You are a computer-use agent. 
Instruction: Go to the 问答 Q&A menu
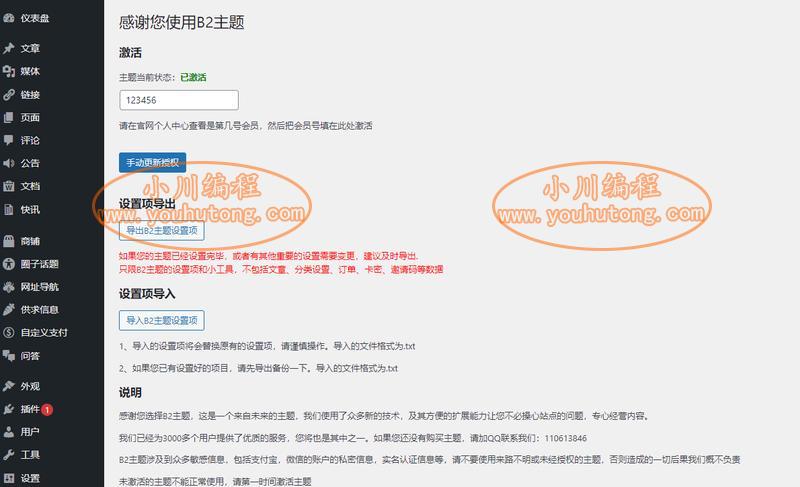coord(30,355)
